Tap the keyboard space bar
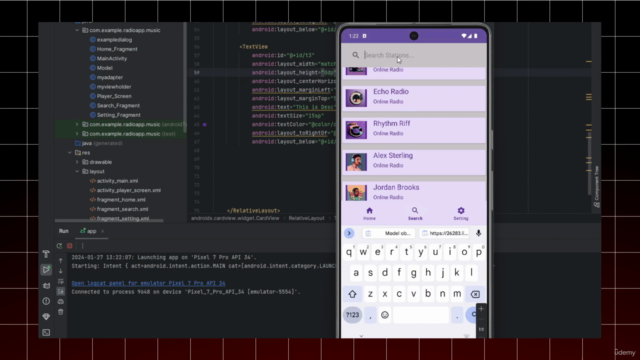 (x=421, y=315)
